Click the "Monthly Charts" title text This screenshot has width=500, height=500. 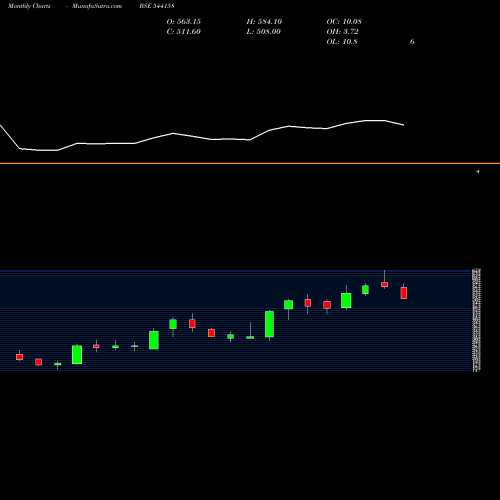coord(29,6)
